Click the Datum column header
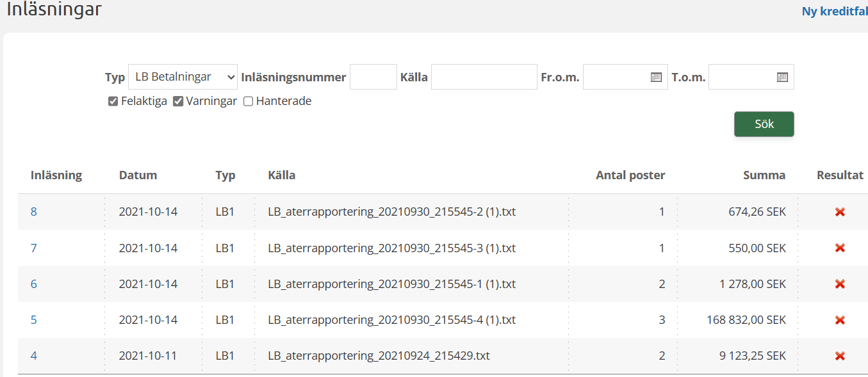The width and height of the screenshot is (868, 377). [x=138, y=175]
